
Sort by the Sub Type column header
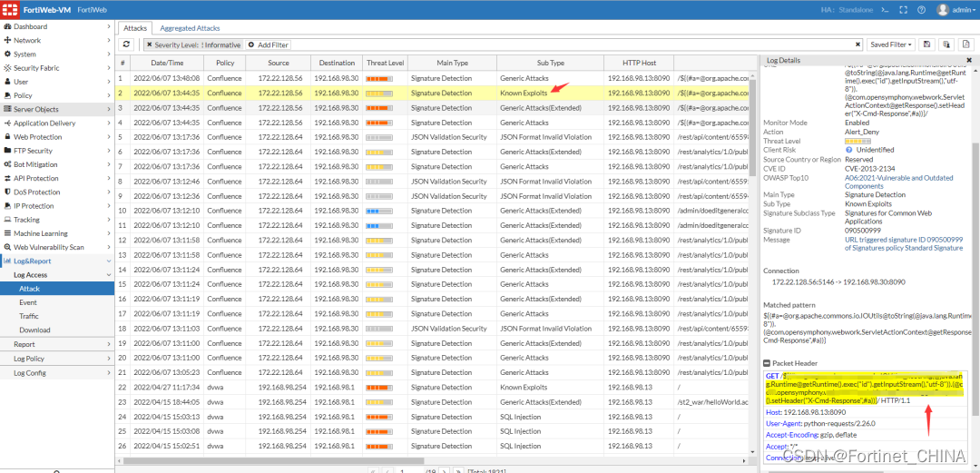tap(551, 64)
